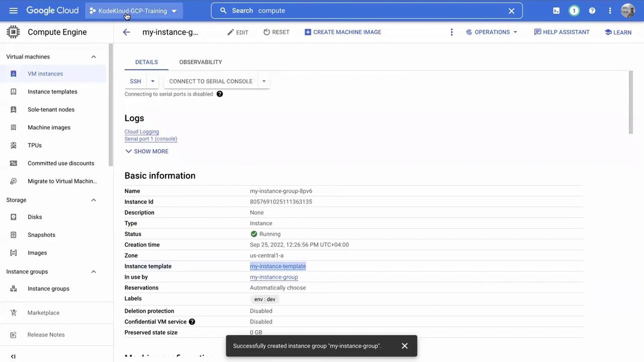Image resolution: width=644 pixels, height=362 pixels.
Task: Open the serial console dropdown arrow
Action: (264, 81)
